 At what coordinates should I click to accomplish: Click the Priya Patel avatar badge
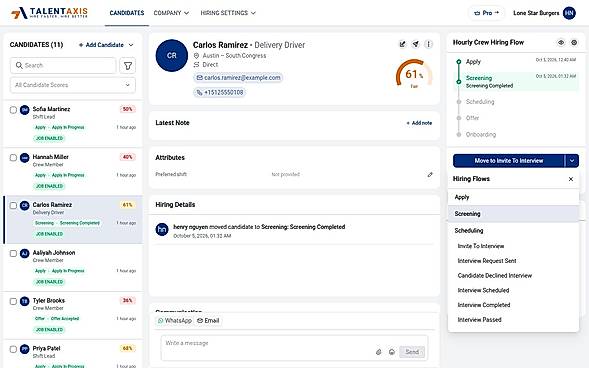pos(24,349)
